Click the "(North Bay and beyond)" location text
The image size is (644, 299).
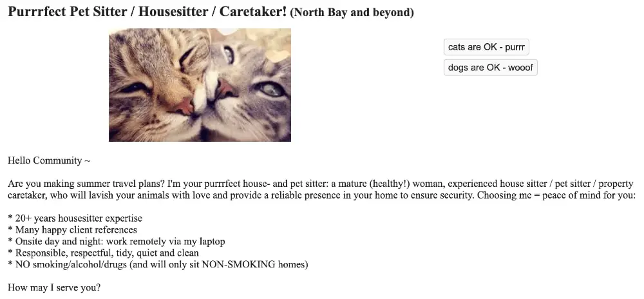[352, 13]
